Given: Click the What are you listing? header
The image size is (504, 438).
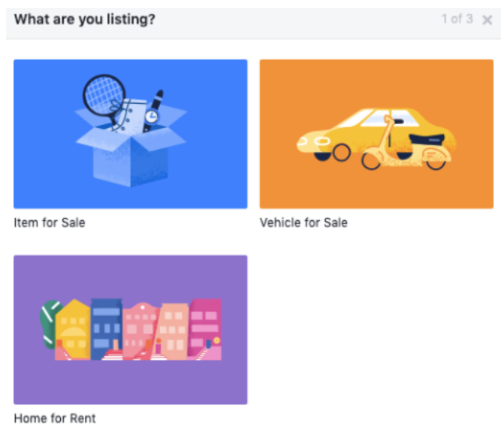Looking at the screenshot, I should click(84, 20).
